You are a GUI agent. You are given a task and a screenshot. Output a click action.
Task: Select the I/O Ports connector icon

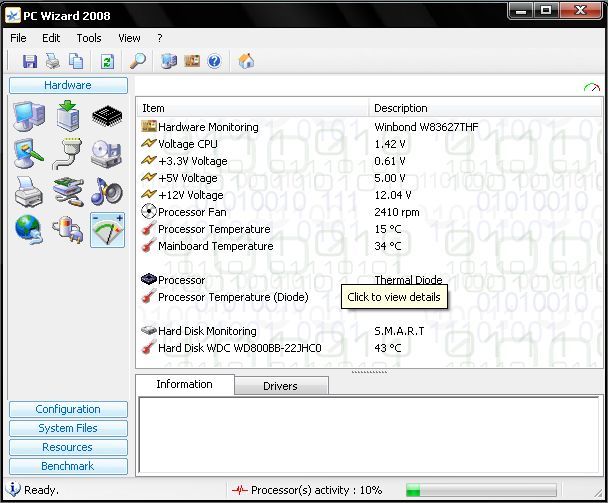tap(68, 154)
